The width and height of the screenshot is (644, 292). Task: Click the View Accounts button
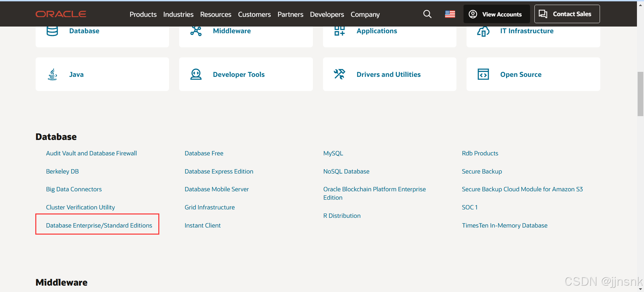tap(496, 14)
